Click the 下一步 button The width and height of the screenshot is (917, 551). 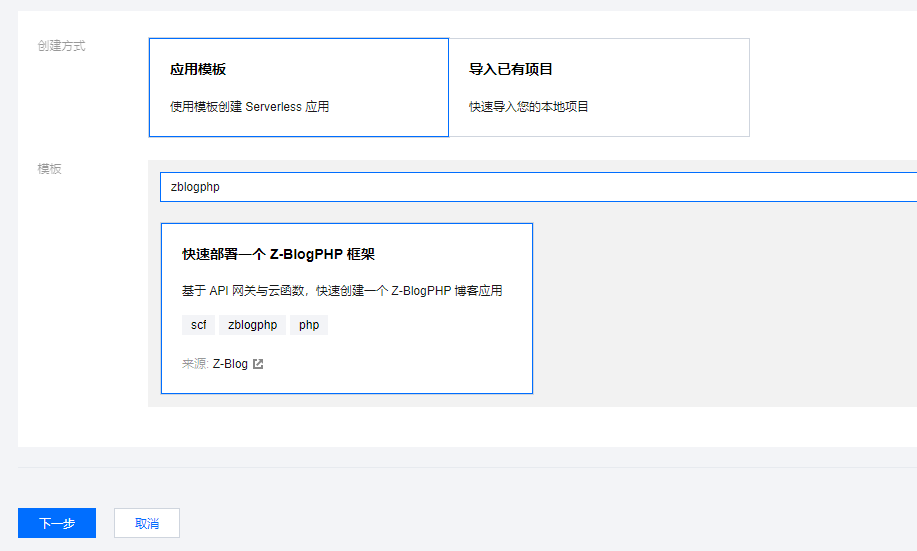[57, 523]
